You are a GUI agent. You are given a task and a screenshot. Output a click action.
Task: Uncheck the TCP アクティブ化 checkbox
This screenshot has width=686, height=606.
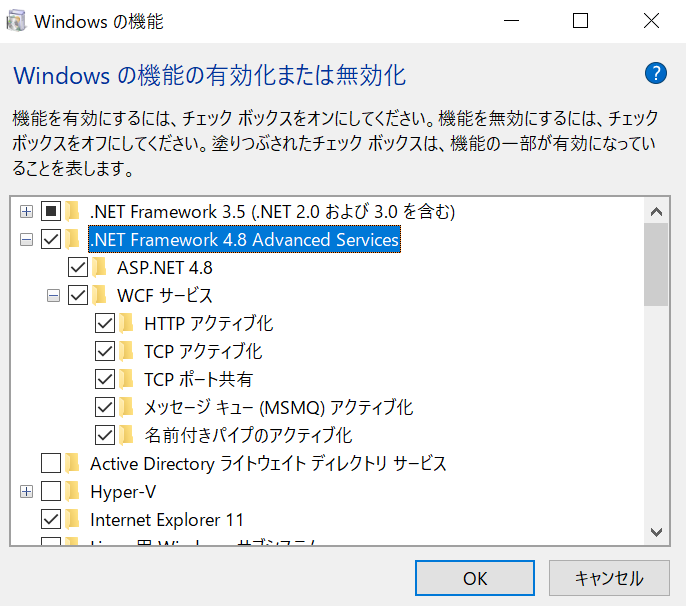point(105,352)
